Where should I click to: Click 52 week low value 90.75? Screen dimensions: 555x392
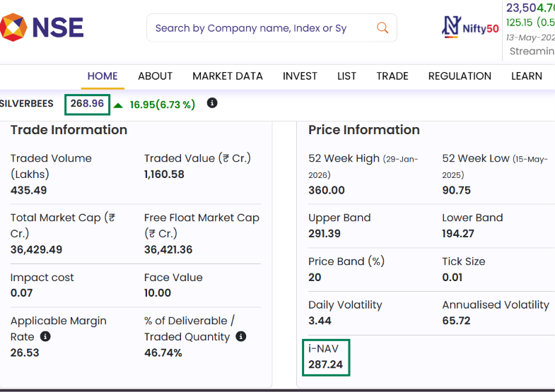click(456, 190)
